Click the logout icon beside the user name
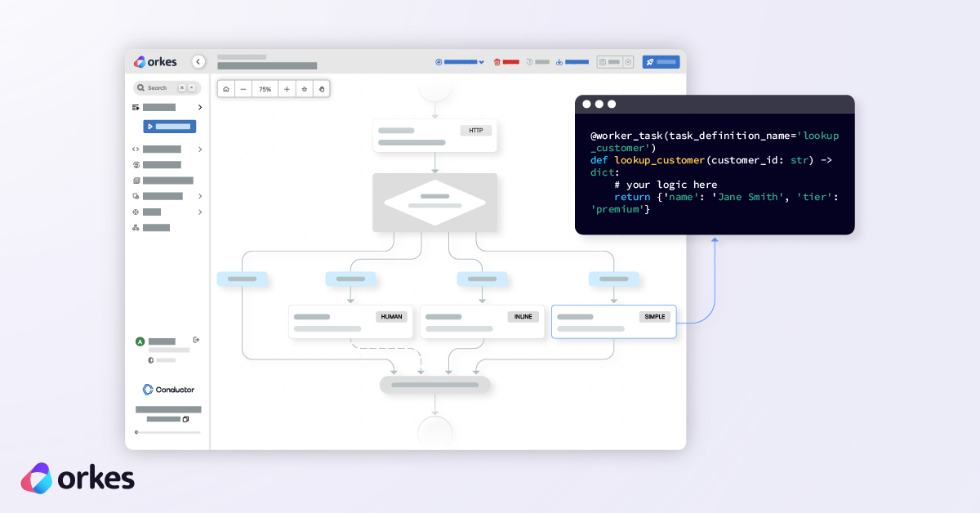 point(196,340)
